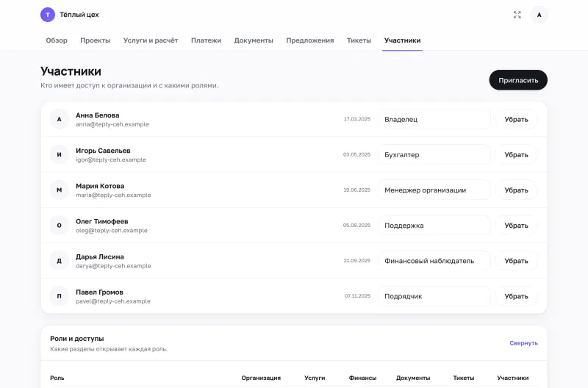Remove Игорь Савельев with Убрать
This screenshot has height=388, width=588.
point(516,154)
